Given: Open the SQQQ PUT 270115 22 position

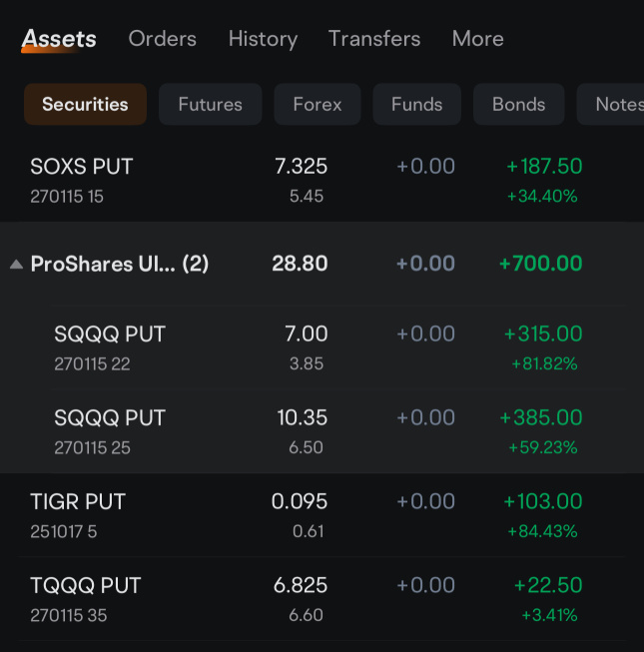Looking at the screenshot, I should click(x=338, y=347).
